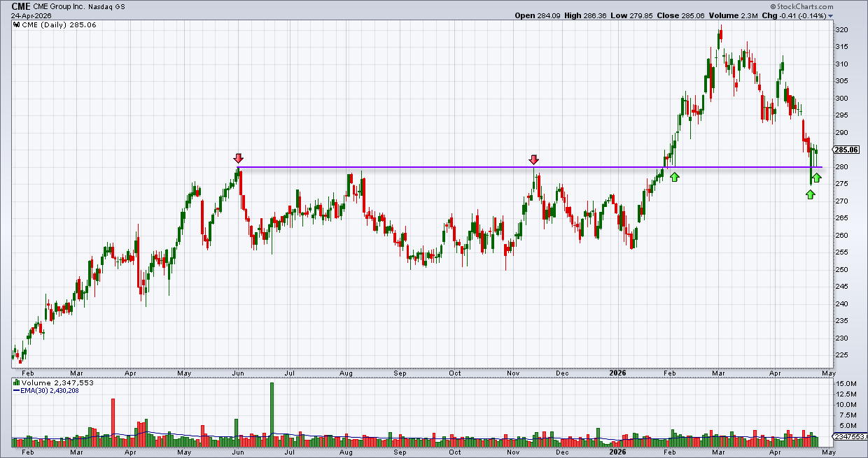Click the lowest green up arrow in late April
868x458 pixels.
[x=811, y=194]
